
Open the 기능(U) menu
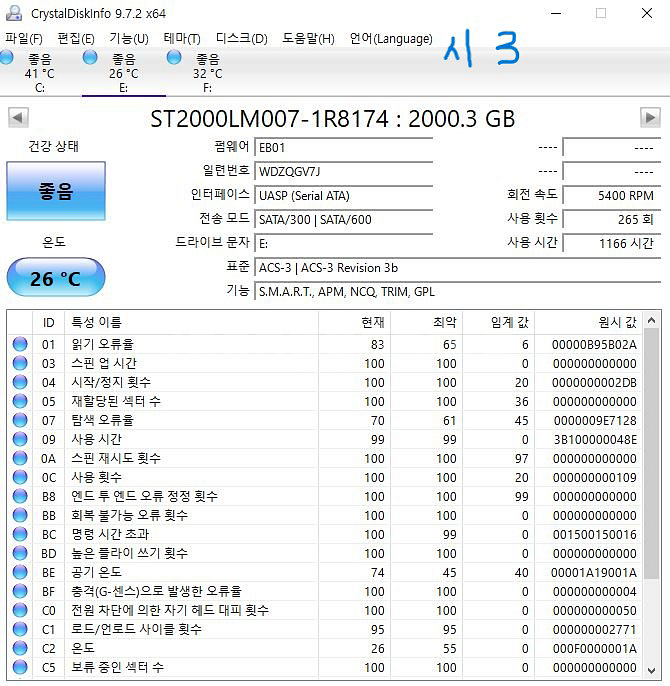pyautogui.click(x=128, y=39)
